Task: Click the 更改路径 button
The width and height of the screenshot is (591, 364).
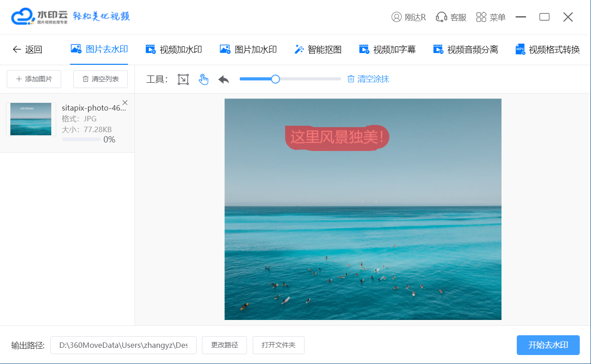Action: (x=224, y=345)
